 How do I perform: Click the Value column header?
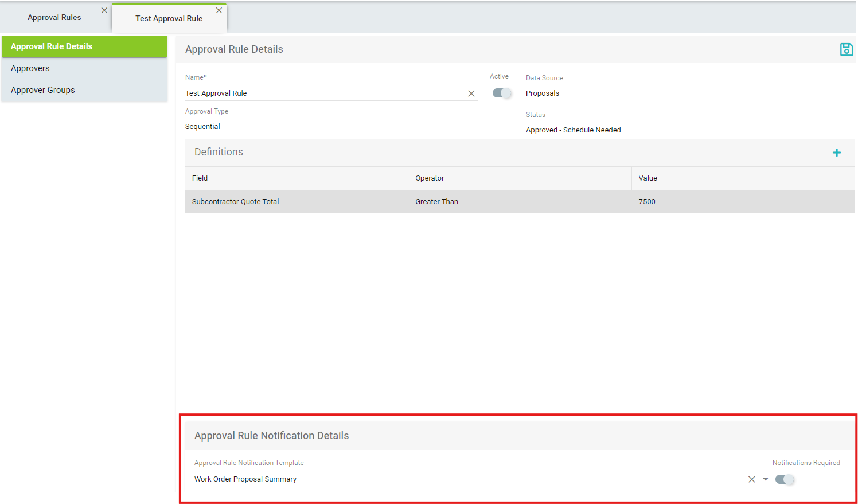click(x=648, y=178)
